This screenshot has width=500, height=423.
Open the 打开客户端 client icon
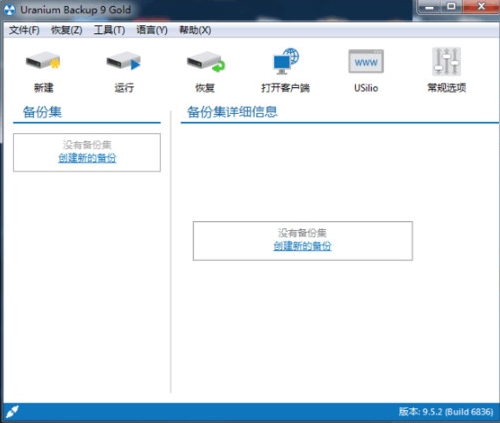286,61
